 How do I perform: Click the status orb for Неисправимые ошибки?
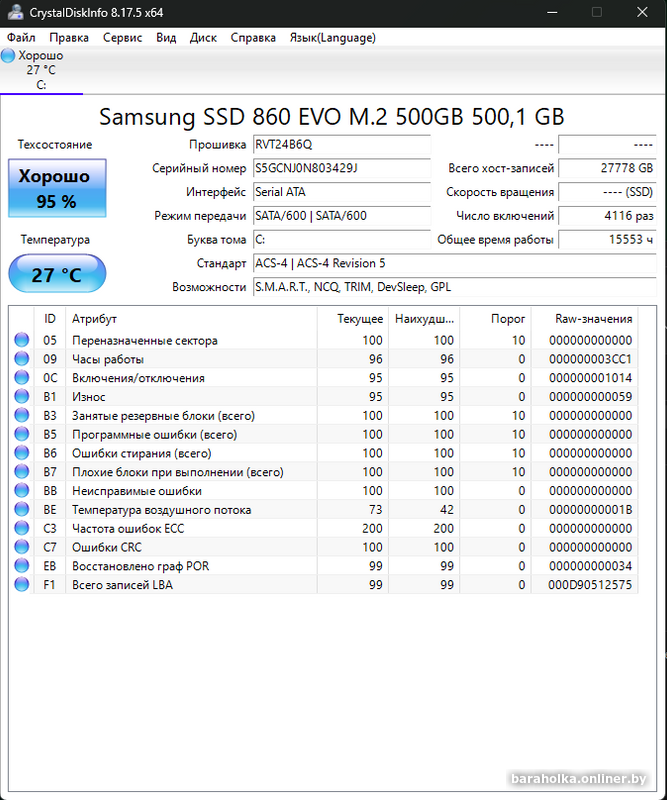pos(21,491)
